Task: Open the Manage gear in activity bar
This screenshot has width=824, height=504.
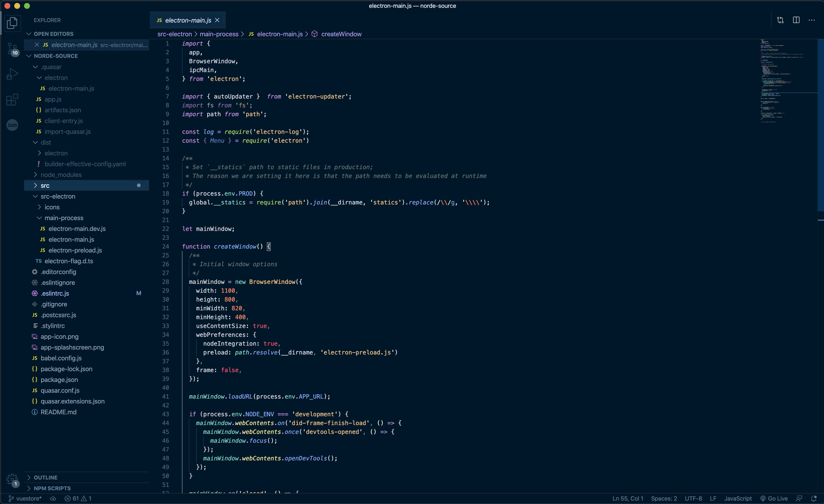Action: [12, 480]
